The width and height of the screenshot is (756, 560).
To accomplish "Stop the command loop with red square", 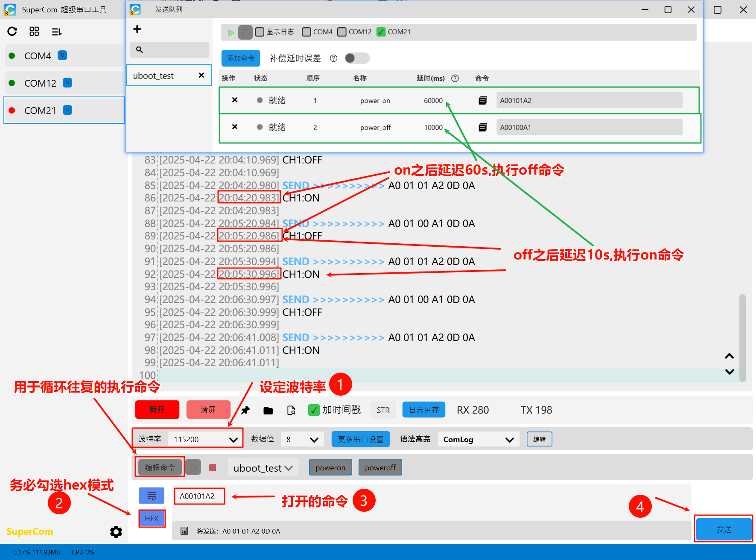I will coord(213,467).
